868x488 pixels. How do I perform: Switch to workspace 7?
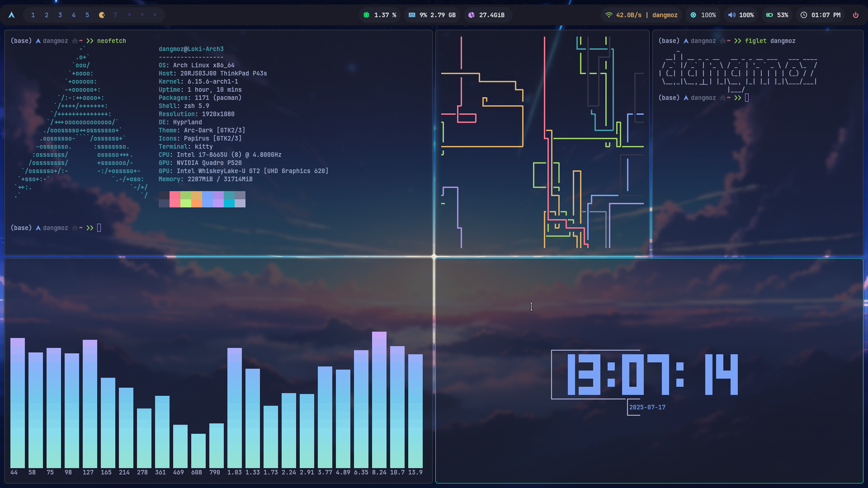point(115,15)
